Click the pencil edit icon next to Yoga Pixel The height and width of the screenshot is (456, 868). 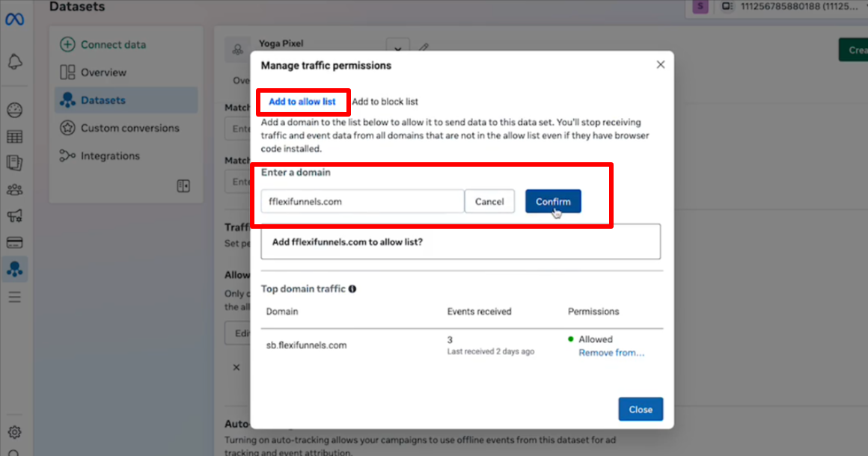click(x=424, y=48)
